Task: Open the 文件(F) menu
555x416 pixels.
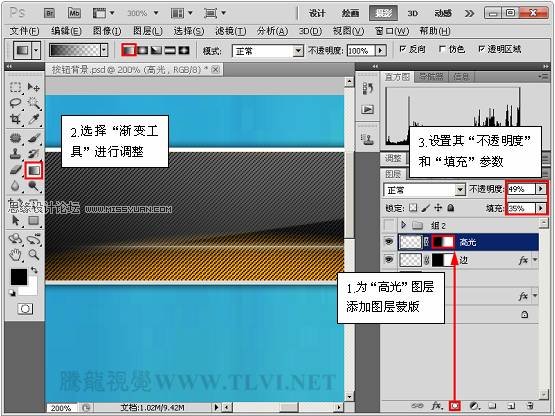Action: coord(24,31)
